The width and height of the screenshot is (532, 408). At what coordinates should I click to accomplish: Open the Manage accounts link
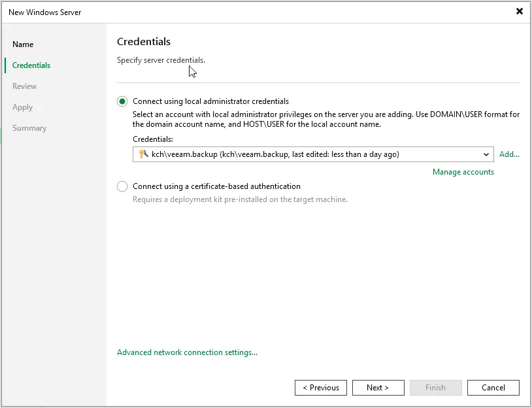[463, 172]
